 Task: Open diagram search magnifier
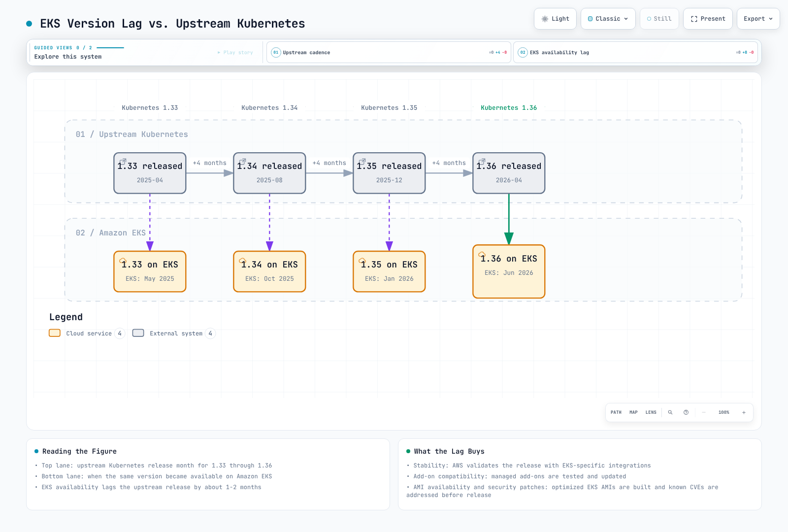pyautogui.click(x=670, y=412)
